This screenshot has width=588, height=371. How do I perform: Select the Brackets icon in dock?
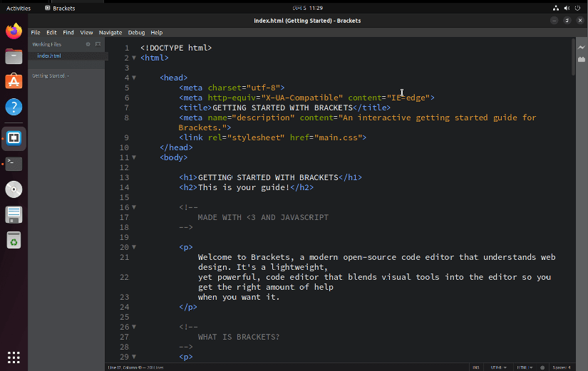point(14,138)
